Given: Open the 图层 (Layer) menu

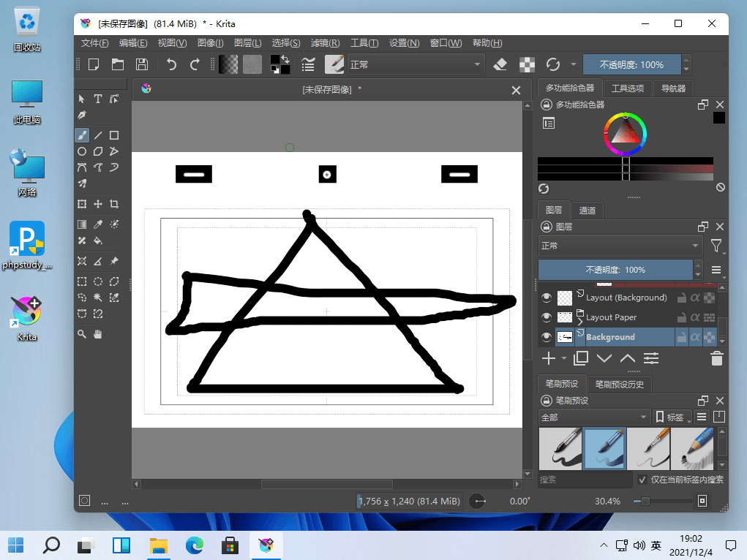Looking at the screenshot, I should click(x=248, y=43).
